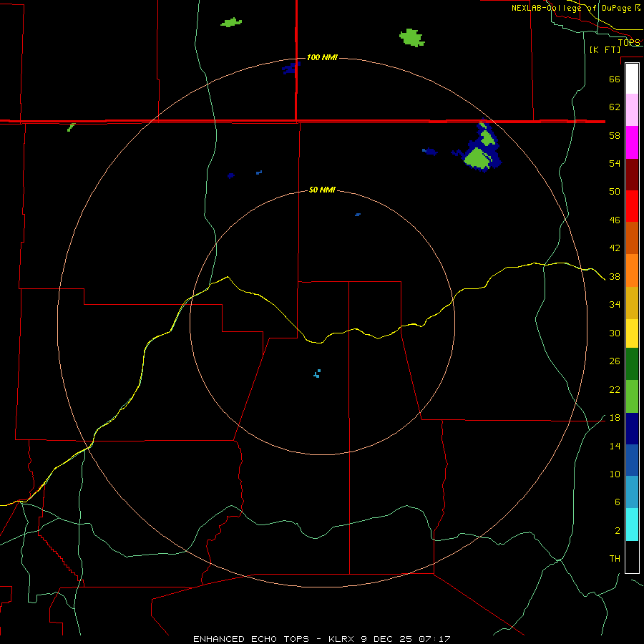Click the dark orange legend swatch
Image resolution: width=644 pixels, height=644 pixels.
(632, 238)
